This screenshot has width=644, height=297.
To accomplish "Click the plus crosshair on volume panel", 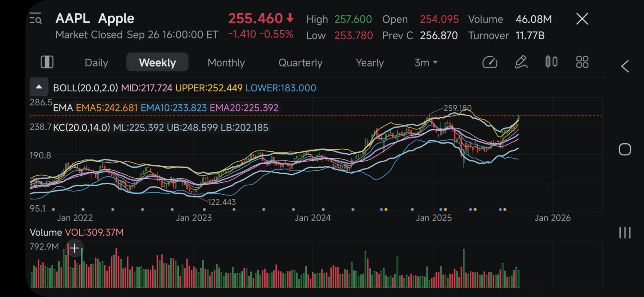I will click(74, 248).
